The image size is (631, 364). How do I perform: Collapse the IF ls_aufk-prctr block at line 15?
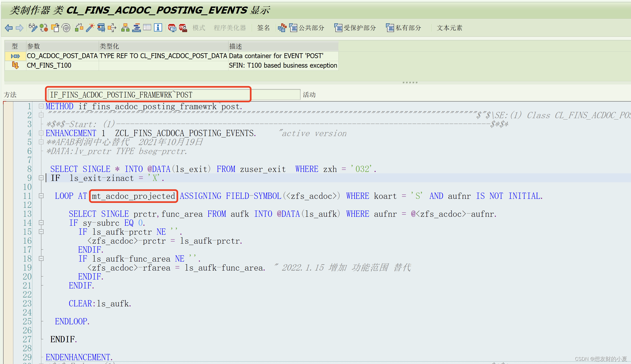(x=41, y=232)
